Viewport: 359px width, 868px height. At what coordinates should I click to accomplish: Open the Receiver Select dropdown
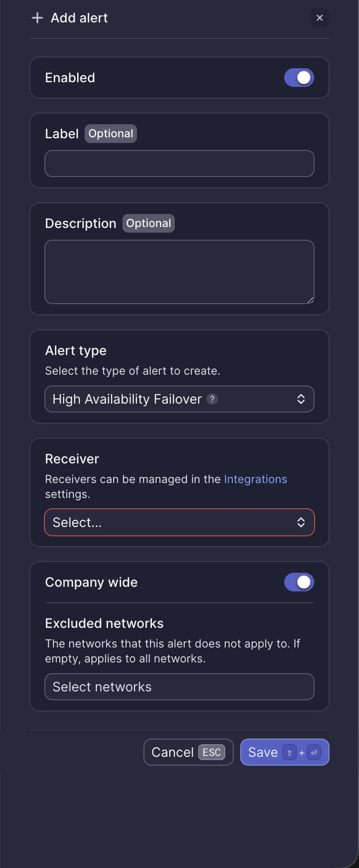click(x=179, y=522)
